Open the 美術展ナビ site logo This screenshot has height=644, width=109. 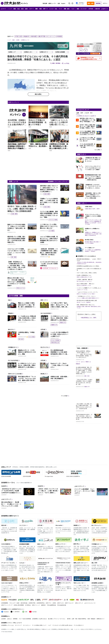pyautogui.click(x=82, y=521)
